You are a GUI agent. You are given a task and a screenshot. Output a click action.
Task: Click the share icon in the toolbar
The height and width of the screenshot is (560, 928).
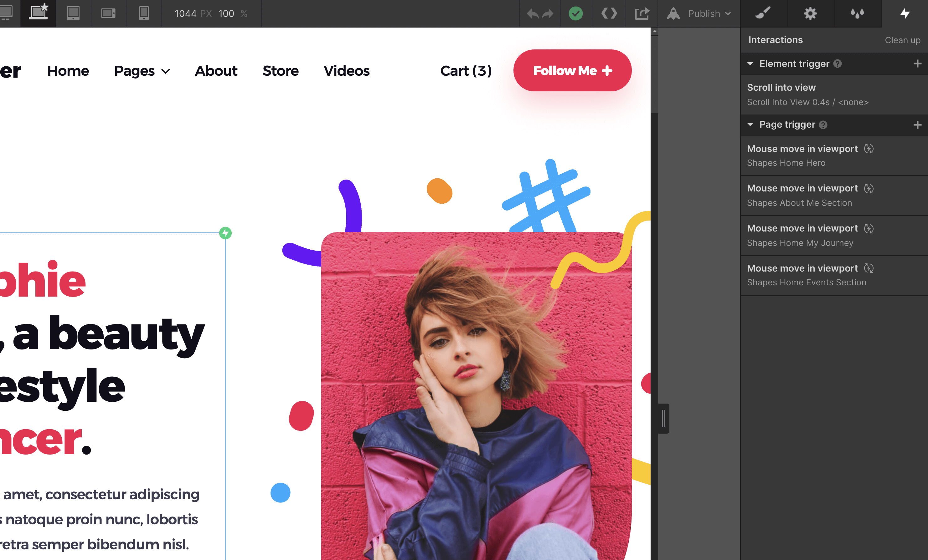(x=642, y=13)
